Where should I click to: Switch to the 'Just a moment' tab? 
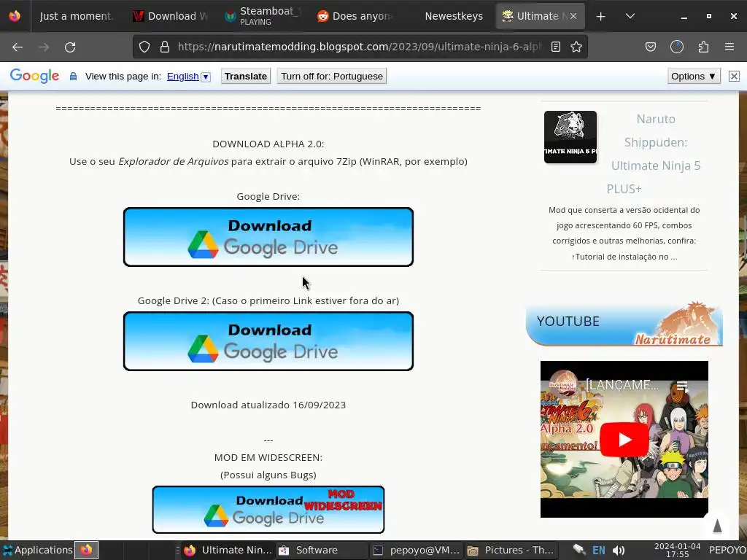75,16
